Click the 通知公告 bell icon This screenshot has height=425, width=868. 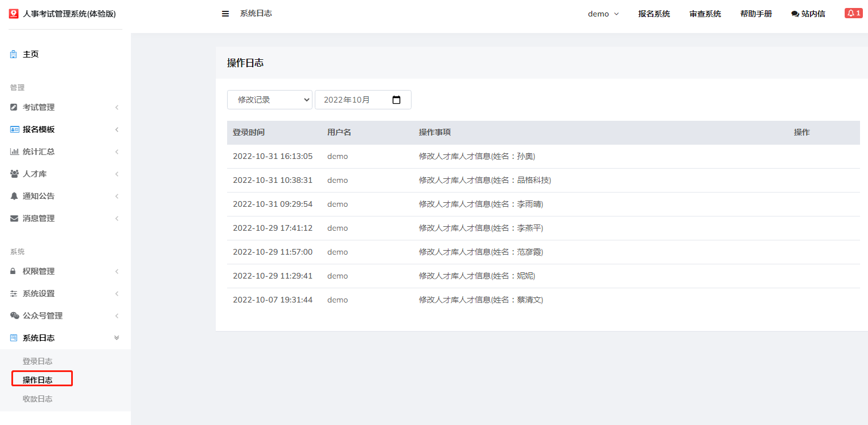(14, 196)
